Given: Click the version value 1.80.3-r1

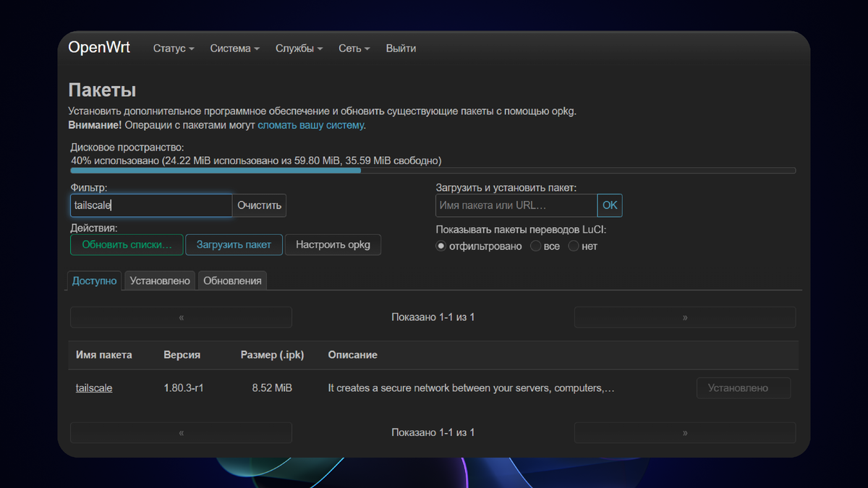Looking at the screenshot, I should click(x=184, y=388).
